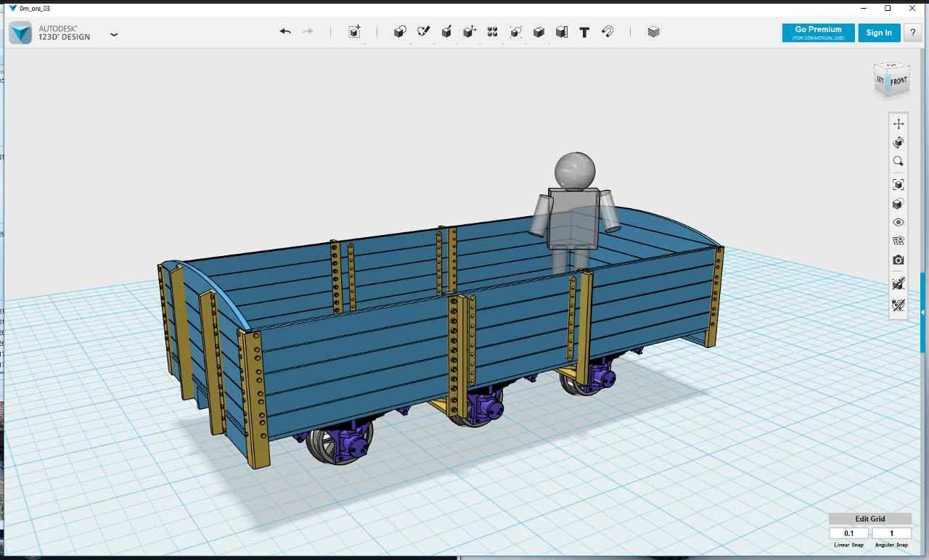The image size is (929, 560).
Task: Open the Primitives menu
Action: pyautogui.click(x=400, y=32)
